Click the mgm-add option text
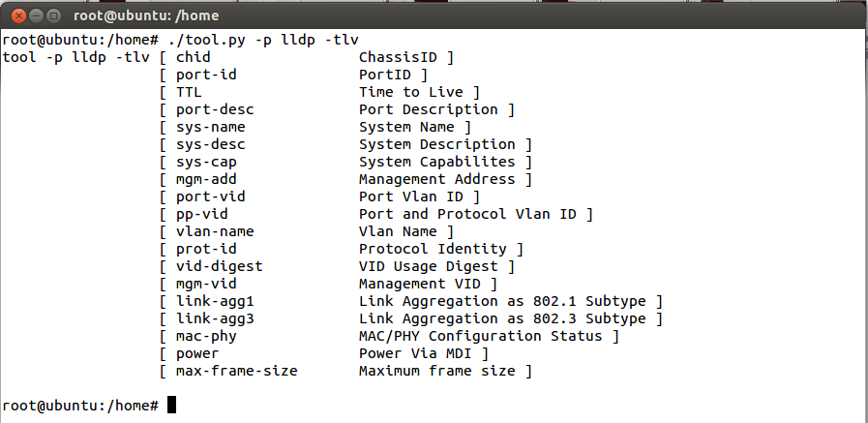 tap(206, 179)
